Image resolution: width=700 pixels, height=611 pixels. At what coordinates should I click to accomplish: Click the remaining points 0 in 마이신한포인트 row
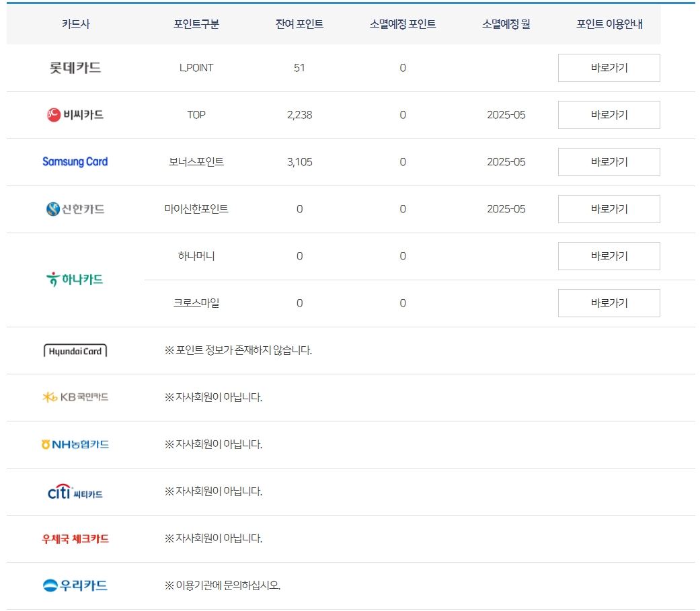pos(299,209)
